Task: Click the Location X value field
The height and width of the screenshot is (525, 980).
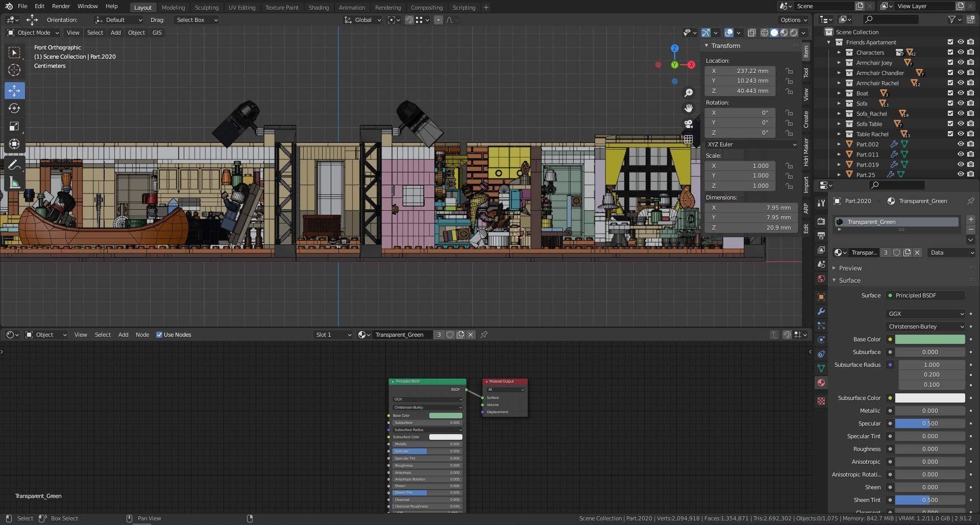Action: (740, 71)
